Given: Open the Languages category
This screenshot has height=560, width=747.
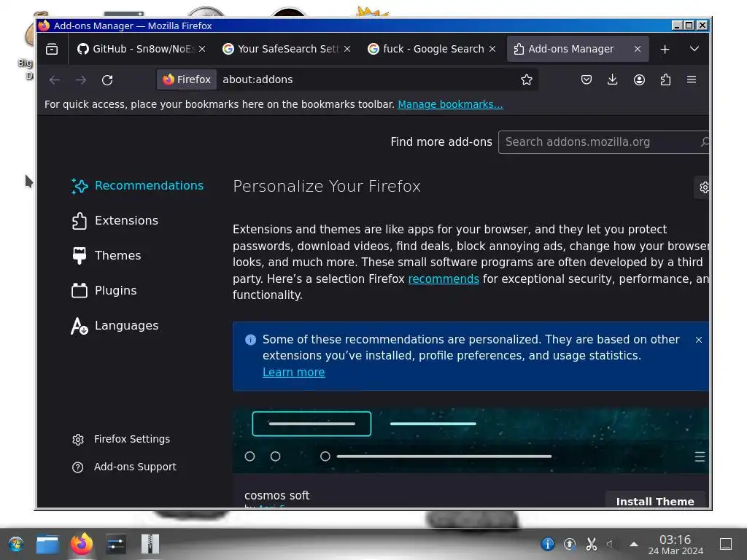Looking at the screenshot, I should click(115, 326).
